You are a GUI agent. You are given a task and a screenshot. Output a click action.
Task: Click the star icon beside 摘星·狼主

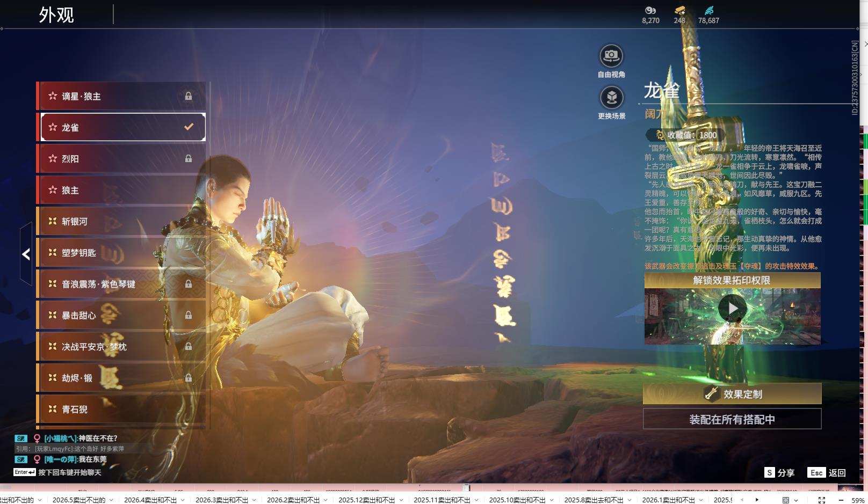pyautogui.click(x=53, y=96)
